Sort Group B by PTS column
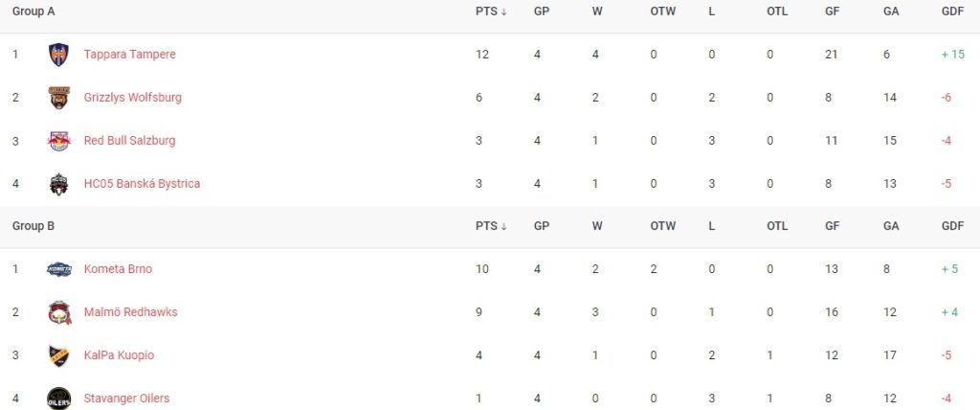Viewport: 980px width, 410px height. click(x=491, y=227)
